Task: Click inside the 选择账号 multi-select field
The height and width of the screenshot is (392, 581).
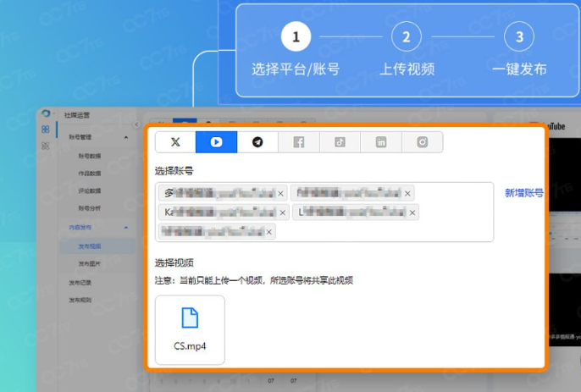Action: click(324, 212)
